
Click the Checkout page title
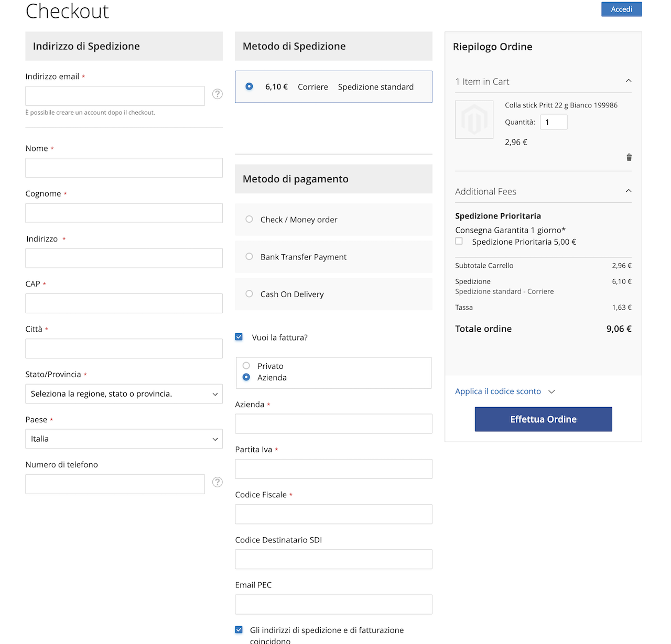pos(67,11)
